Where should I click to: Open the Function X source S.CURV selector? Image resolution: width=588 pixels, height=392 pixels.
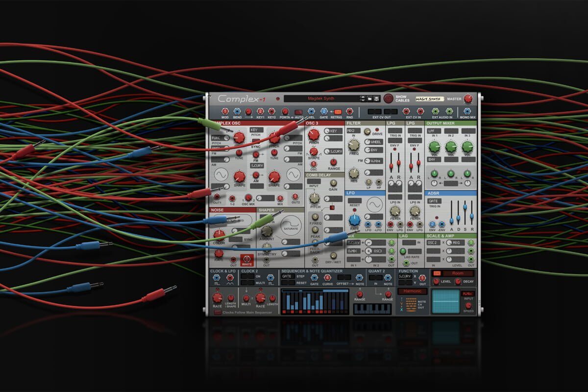(x=405, y=276)
